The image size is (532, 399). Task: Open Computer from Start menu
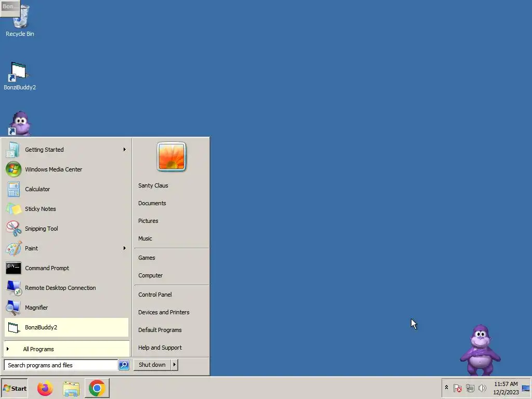click(150, 275)
